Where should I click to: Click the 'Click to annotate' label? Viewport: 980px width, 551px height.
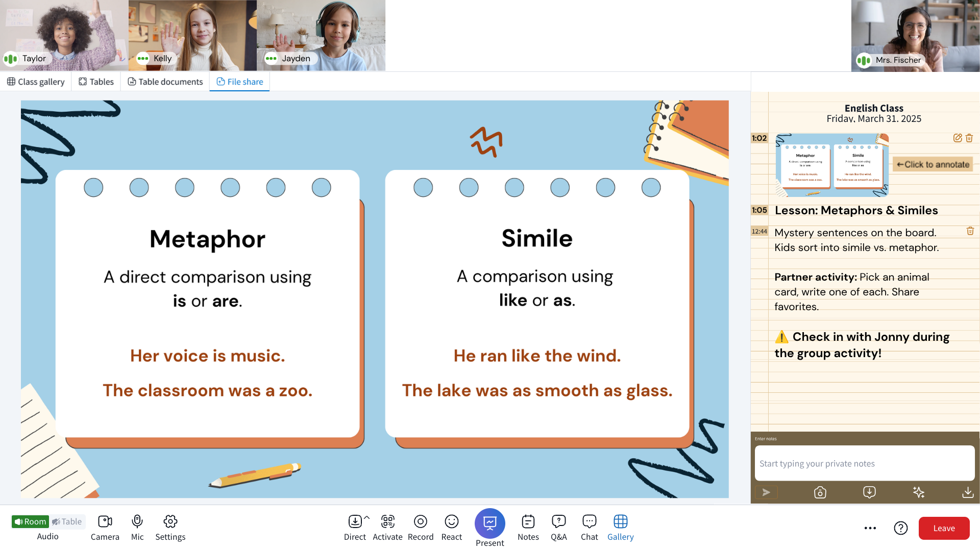click(933, 164)
